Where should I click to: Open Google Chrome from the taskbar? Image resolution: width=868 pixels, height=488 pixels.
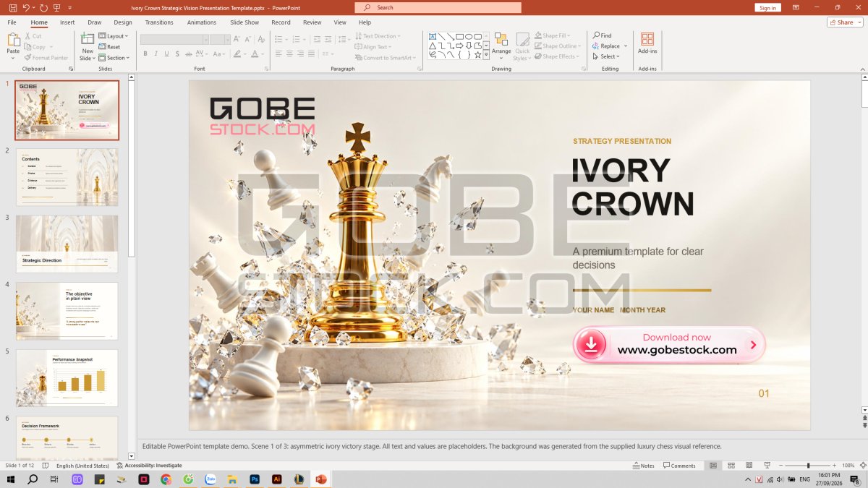click(x=166, y=479)
